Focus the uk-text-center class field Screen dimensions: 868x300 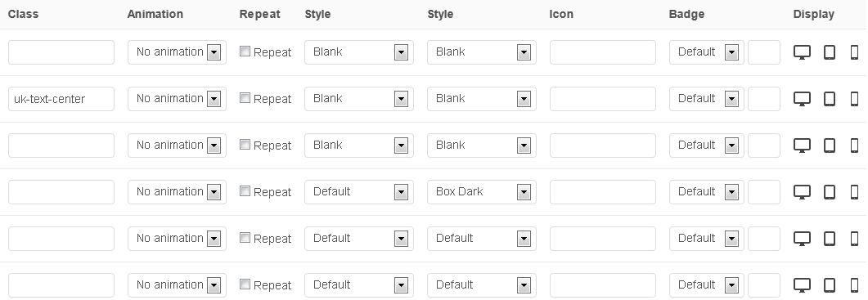[61, 99]
